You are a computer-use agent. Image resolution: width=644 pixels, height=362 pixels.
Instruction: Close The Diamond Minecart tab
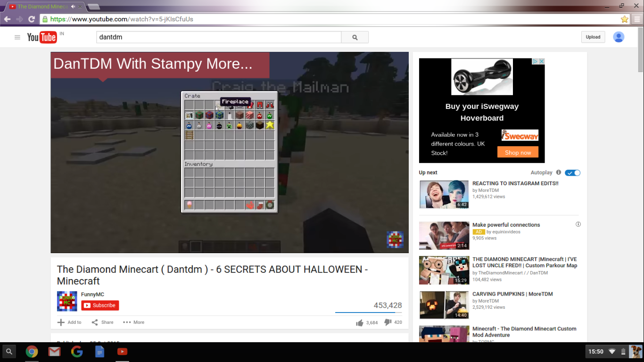coord(80,7)
